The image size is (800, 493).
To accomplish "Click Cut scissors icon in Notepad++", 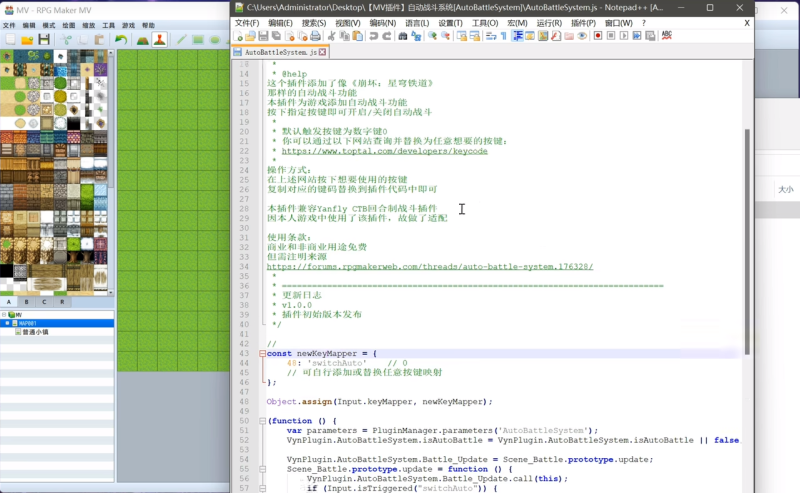I will coord(332,36).
